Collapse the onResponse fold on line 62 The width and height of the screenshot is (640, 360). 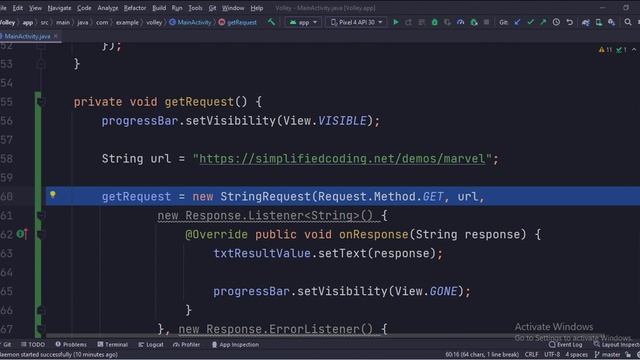[x=40, y=234]
